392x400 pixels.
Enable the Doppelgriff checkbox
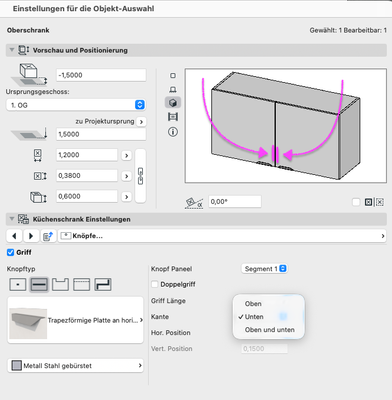155,284
